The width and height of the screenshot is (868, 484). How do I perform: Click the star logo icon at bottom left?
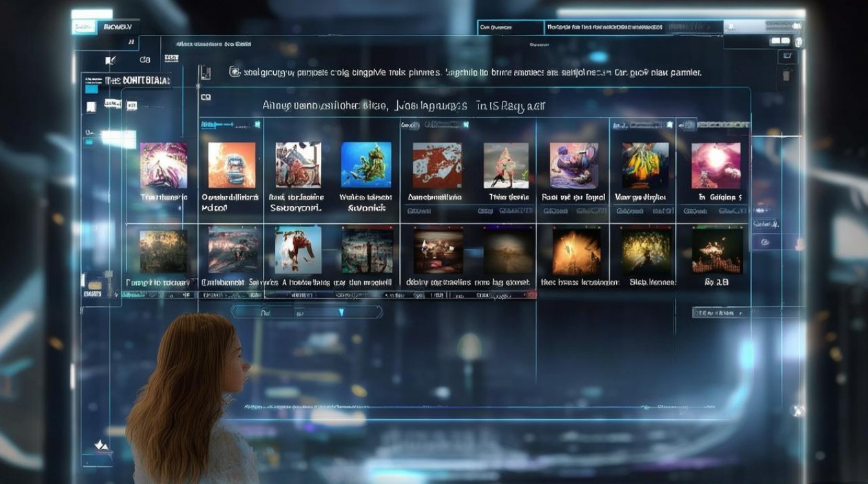click(x=100, y=444)
